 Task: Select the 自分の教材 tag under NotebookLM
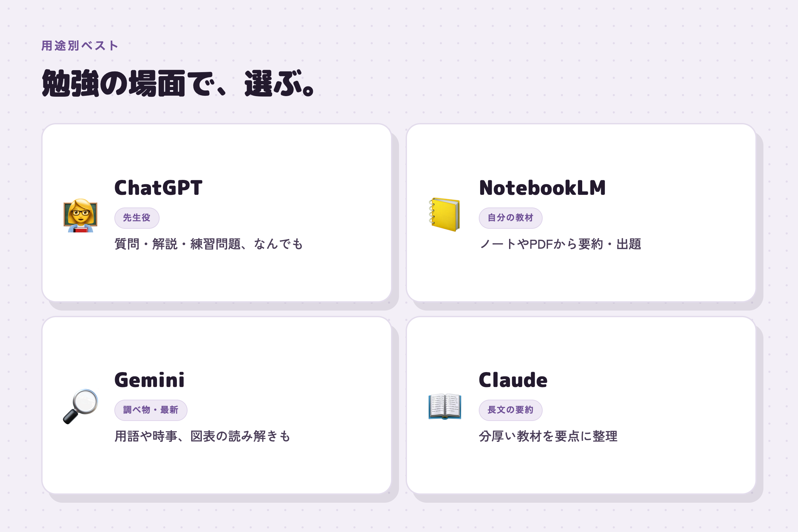[510, 218]
